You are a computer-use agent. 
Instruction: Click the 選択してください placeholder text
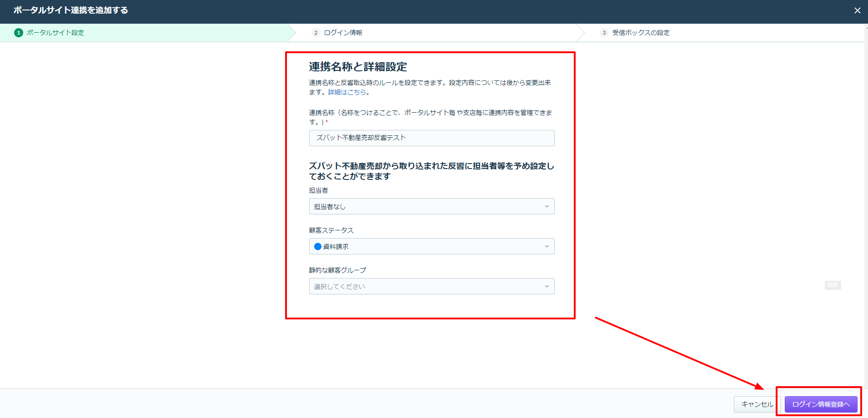(x=339, y=287)
